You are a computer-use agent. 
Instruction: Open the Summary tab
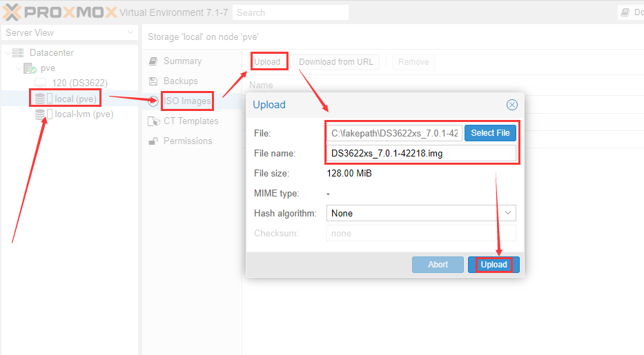coord(182,61)
